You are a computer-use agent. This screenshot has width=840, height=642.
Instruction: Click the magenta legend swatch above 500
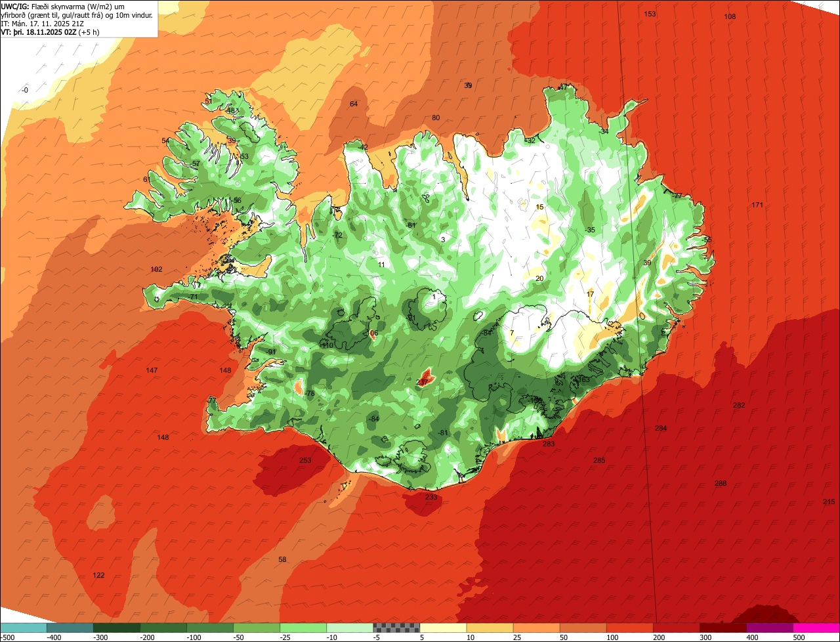(x=816, y=628)
